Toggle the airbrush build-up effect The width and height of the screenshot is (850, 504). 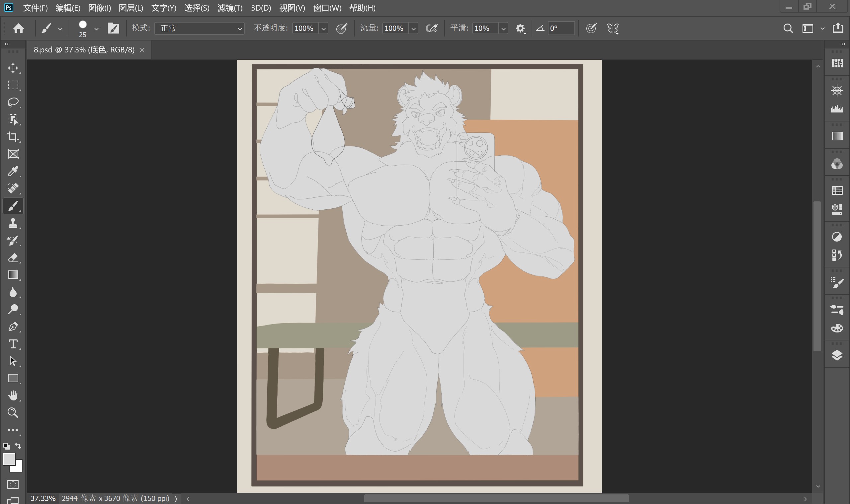432,28
